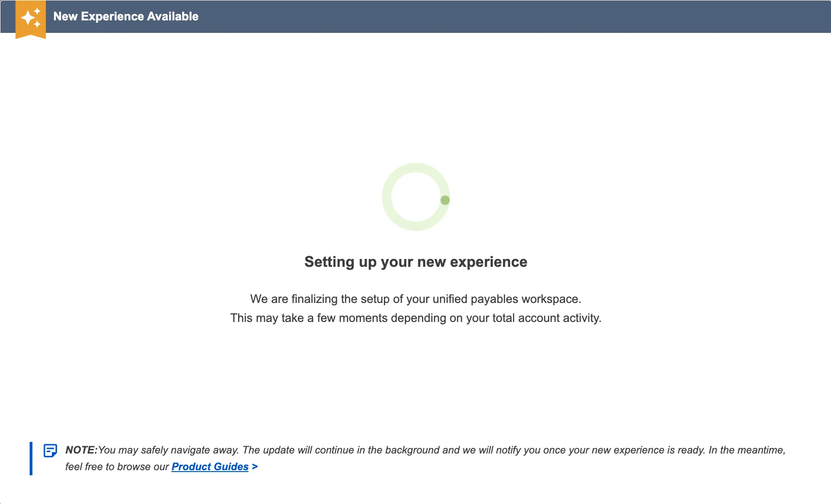Click the green progress dot on spinner
This screenshot has height=504, width=831.
point(445,200)
